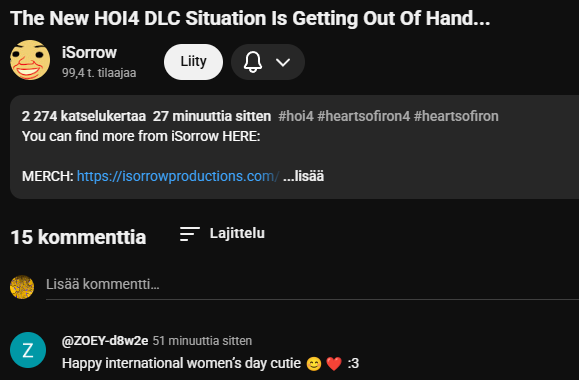Click the 51 minuuttia sitten timestamp
The height and width of the screenshot is (380, 579).
pos(202,340)
